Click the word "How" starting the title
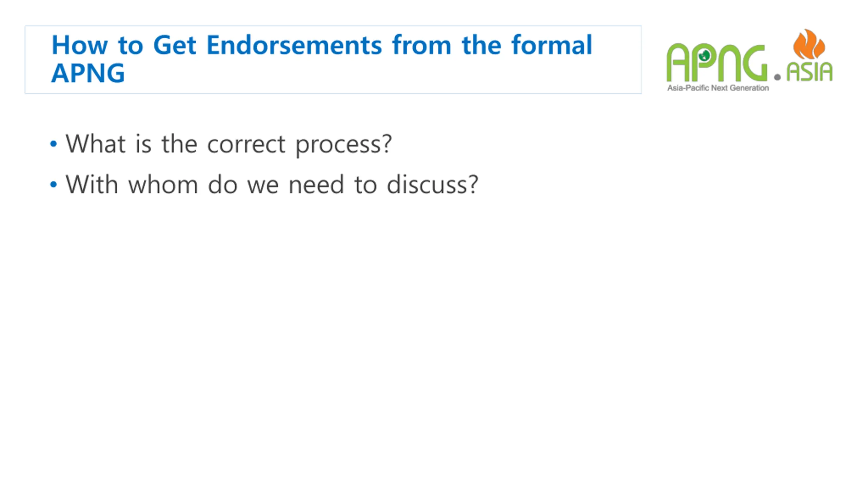Image resolution: width=868 pixels, height=488 pixels. [x=80, y=45]
